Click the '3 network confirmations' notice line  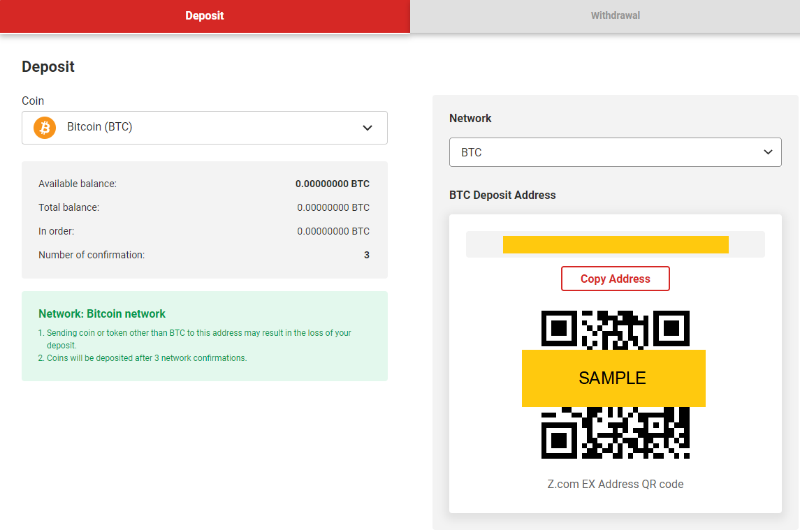tap(143, 357)
